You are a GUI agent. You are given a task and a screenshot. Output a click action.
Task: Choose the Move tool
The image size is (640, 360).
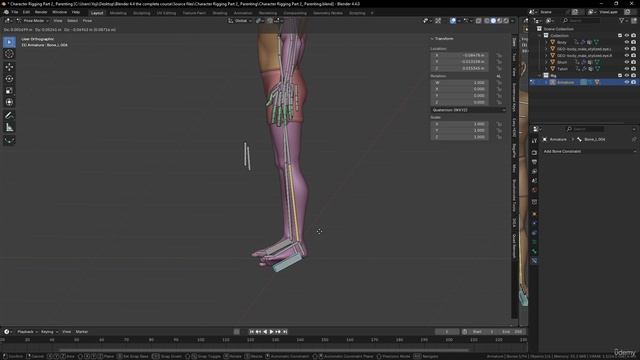(x=9, y=67)
